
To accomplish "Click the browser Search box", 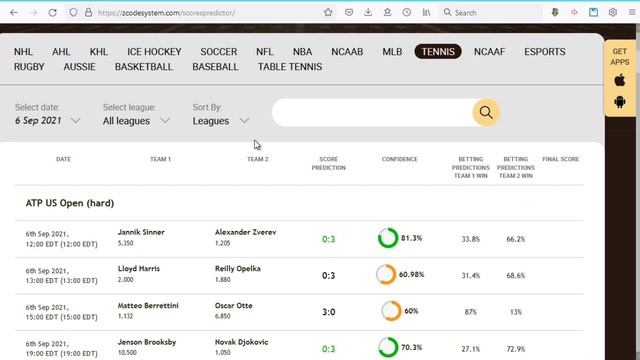I will pyautogui.click(x=490, y=13).
